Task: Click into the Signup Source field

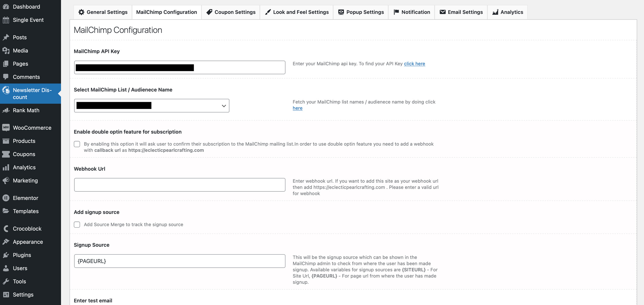Action: click(180, 261)
